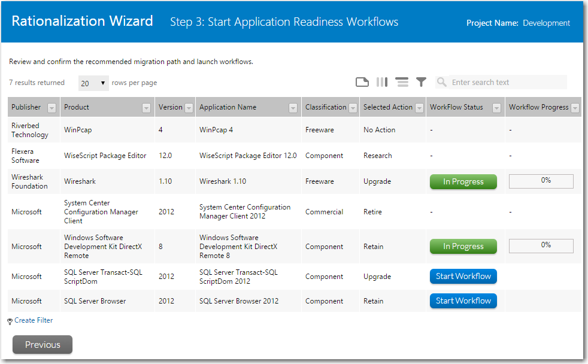This screenshot has height=364, width=588.
Task: Click the 7 results returned text
Action: [37, 83]
